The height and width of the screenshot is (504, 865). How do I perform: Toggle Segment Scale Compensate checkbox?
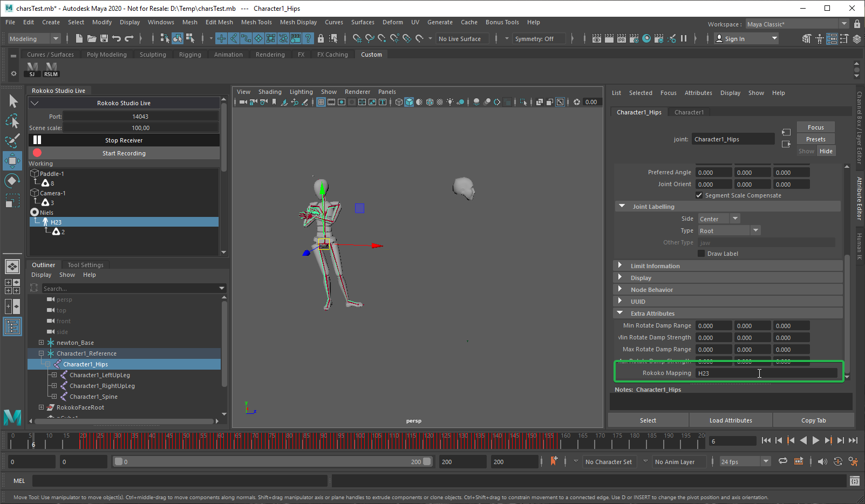click(699, 195)
